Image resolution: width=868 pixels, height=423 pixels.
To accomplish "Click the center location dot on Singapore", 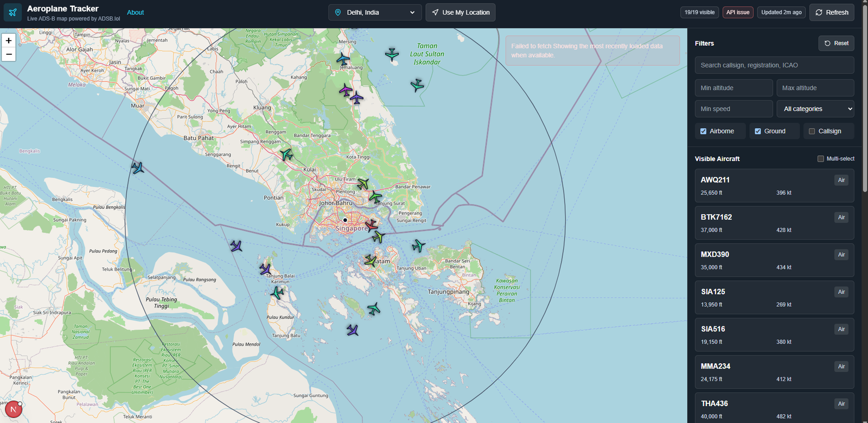I will pyautogui.click(x=345, y=220).
